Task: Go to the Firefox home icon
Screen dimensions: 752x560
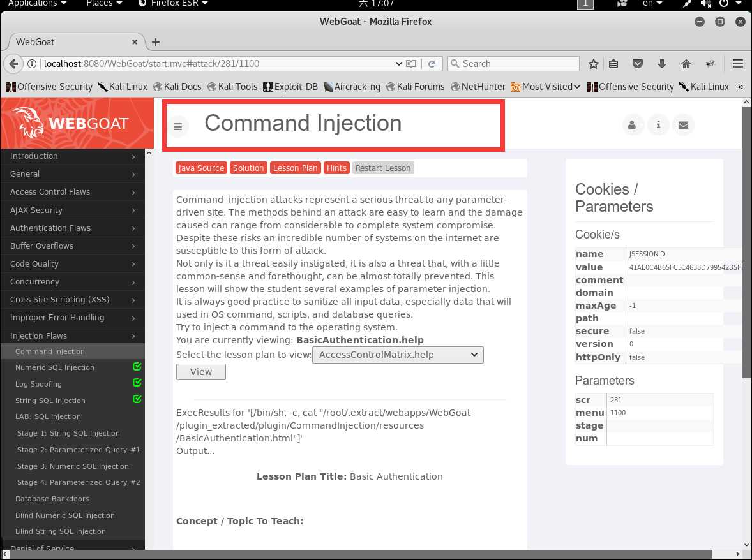Action: click(x=686, y=64)
